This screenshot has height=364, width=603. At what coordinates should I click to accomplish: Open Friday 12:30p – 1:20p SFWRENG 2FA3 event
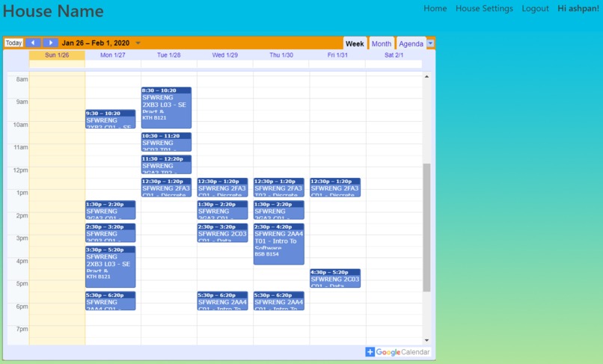click(335, 187)
